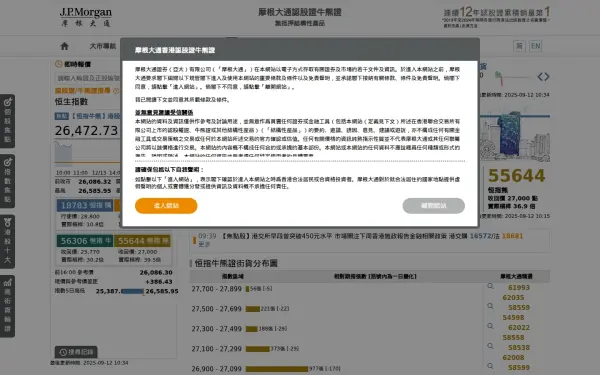Viewport: 600px width, 375px height.
Task: Open JPM selection code 58559
Action: (x=519, y=308)
